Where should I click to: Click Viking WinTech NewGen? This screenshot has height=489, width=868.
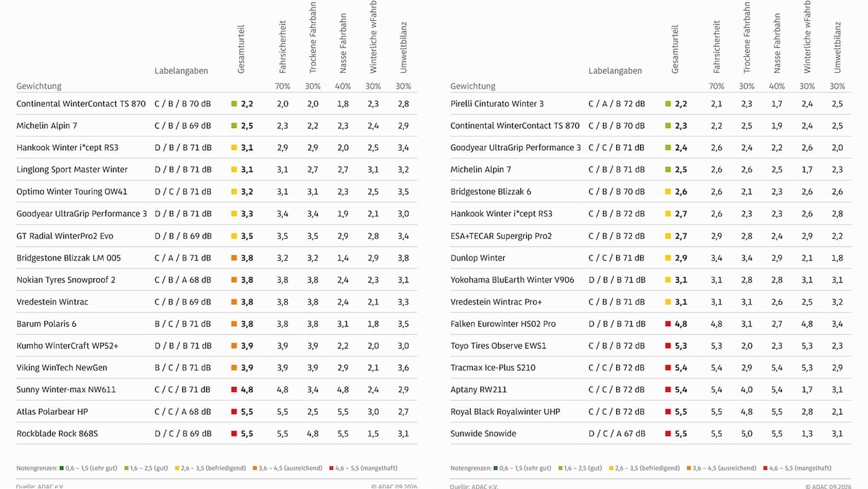62,367
